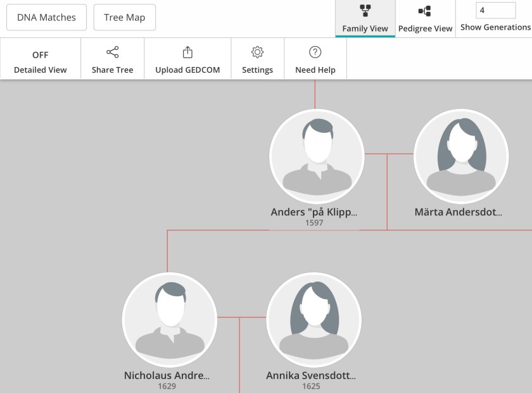
Task: Select the Pedigree View icon
Action: 425,11
